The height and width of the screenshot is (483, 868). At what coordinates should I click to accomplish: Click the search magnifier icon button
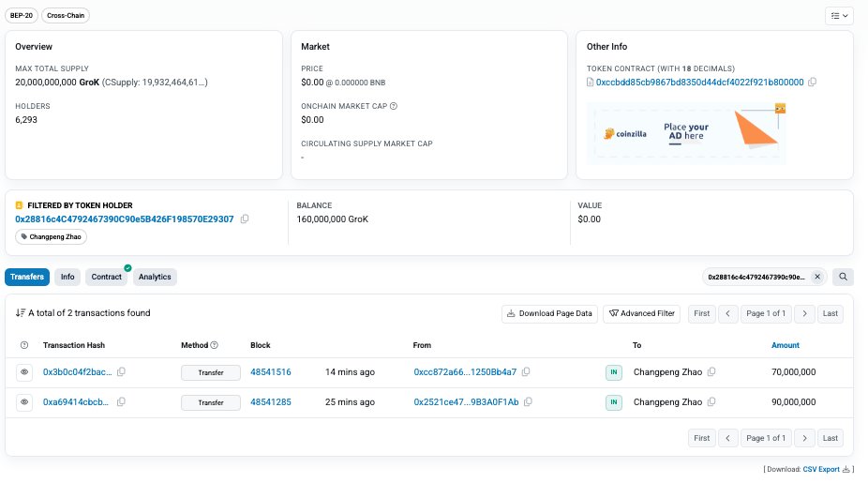point(843,277)
